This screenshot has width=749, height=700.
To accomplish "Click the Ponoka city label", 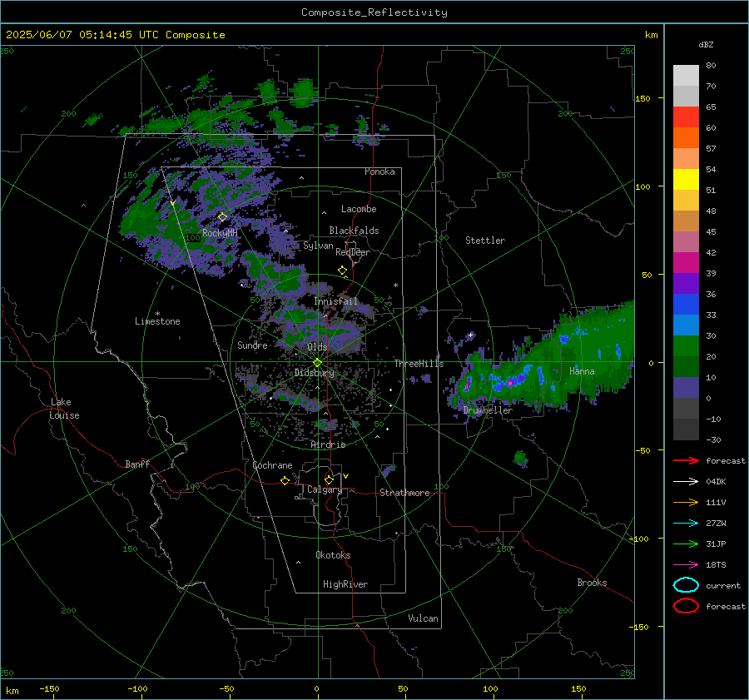I will (379, 171).
